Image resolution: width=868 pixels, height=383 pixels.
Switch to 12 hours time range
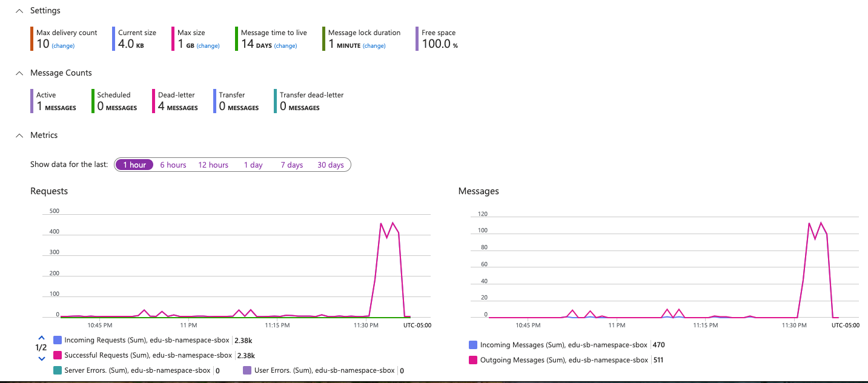pyautogui.click(x=213, y=165)
